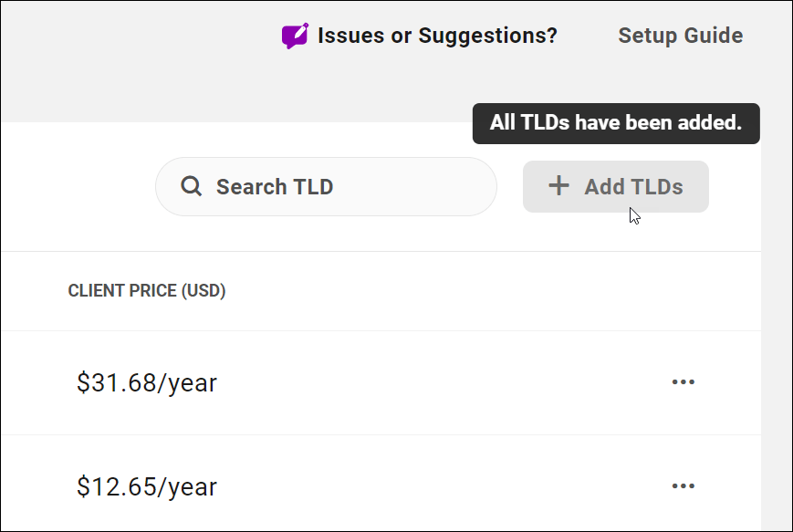793x532 pixels.
Task: Click the Search TLD magnifier icon
Action: point(191,186)
